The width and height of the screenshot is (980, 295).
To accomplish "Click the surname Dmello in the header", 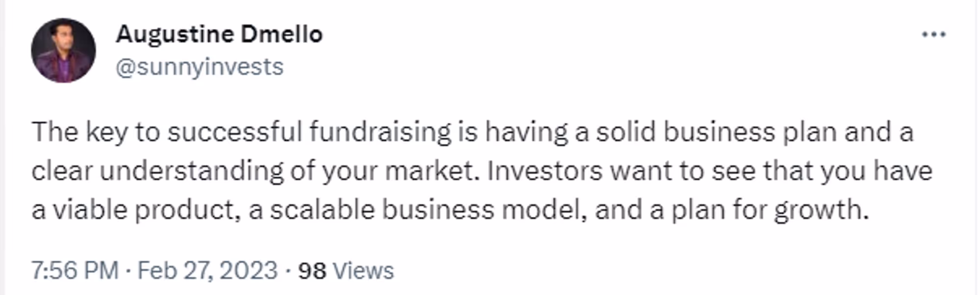I will (x=282, y=34).
